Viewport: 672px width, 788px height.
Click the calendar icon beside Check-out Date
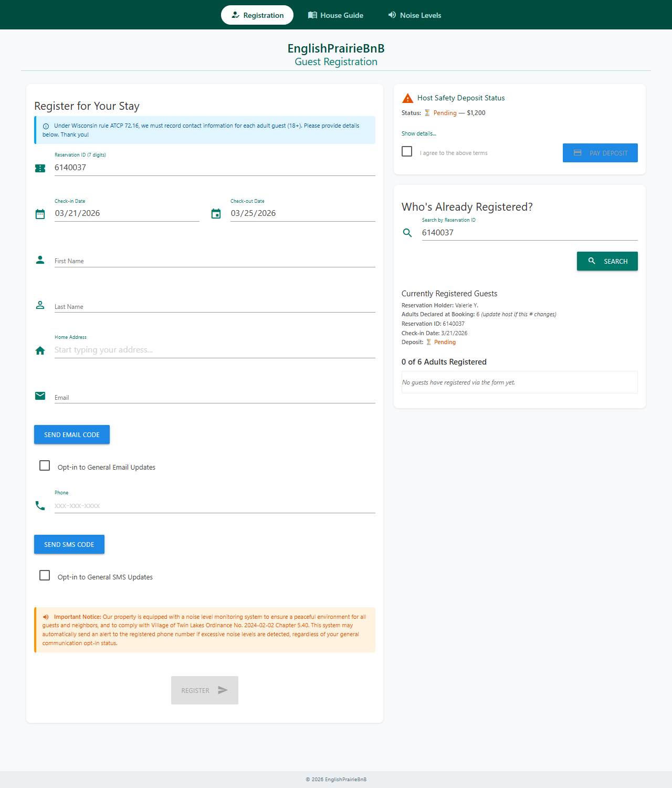pyautogui.click(x=216, y=214)
